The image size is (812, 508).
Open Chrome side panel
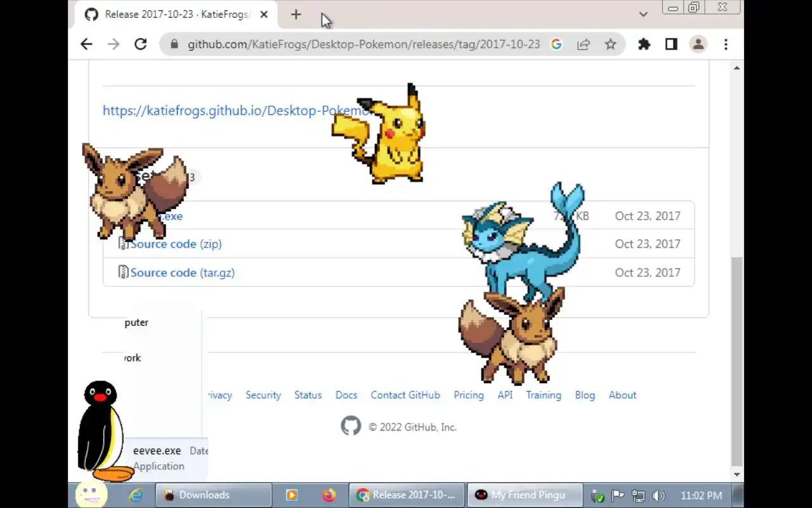pos(671,44)
